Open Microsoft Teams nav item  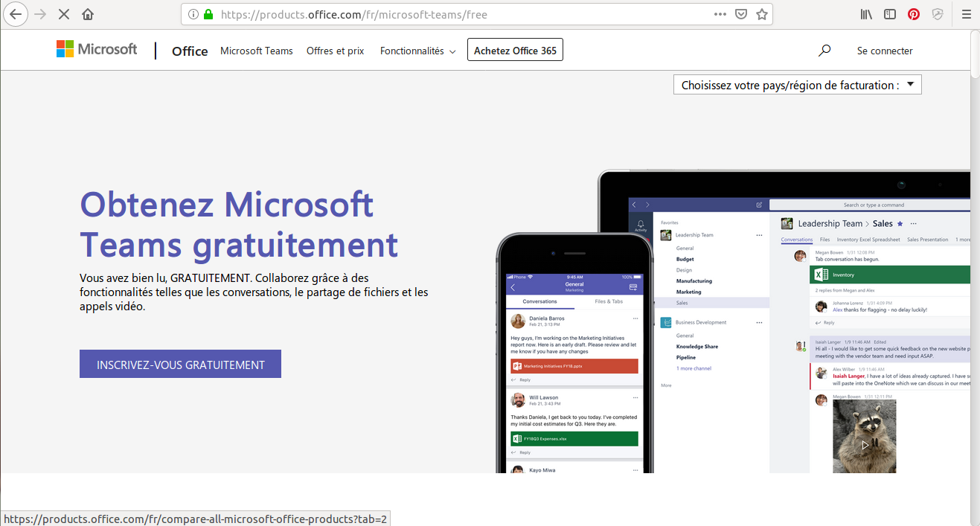[257, 51]
